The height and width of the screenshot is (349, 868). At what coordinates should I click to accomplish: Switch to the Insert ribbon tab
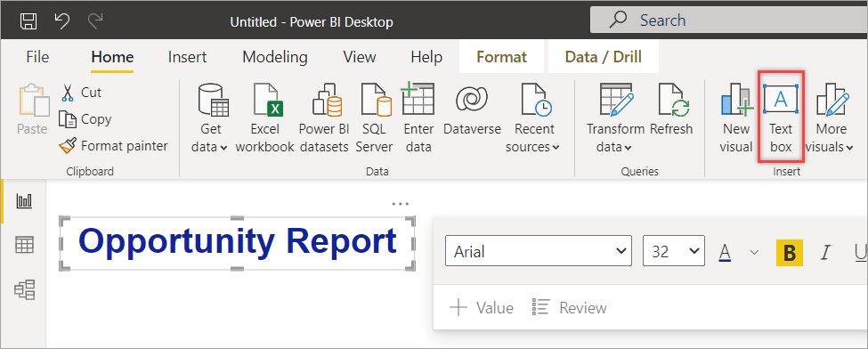[187, 57]
